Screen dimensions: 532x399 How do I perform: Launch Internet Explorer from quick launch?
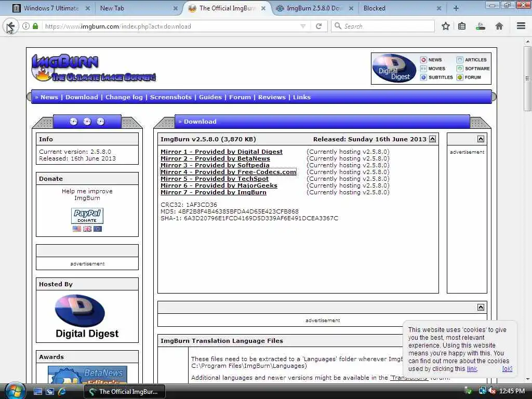(x=62, y=391)
